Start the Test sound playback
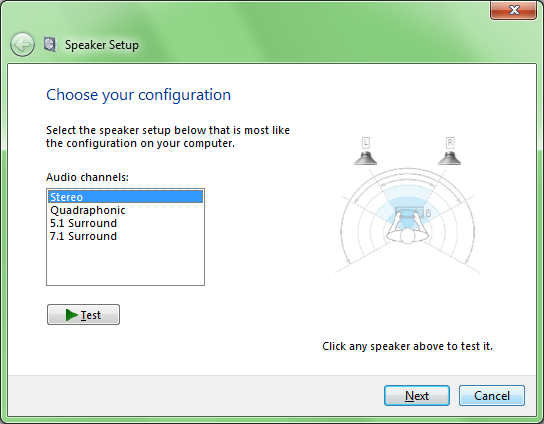544x424 pixels. point(83,315)
